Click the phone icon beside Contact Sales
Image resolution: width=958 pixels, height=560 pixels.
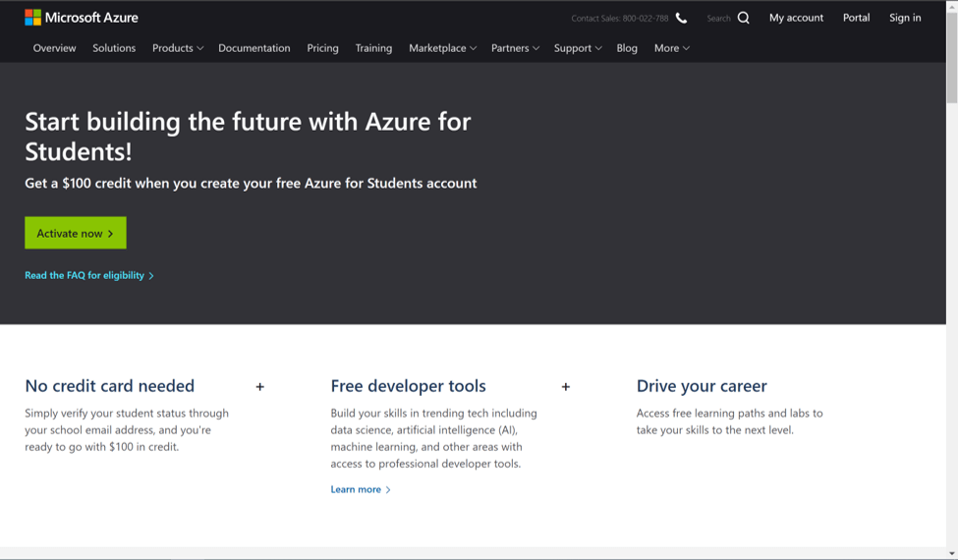[681, 18]
